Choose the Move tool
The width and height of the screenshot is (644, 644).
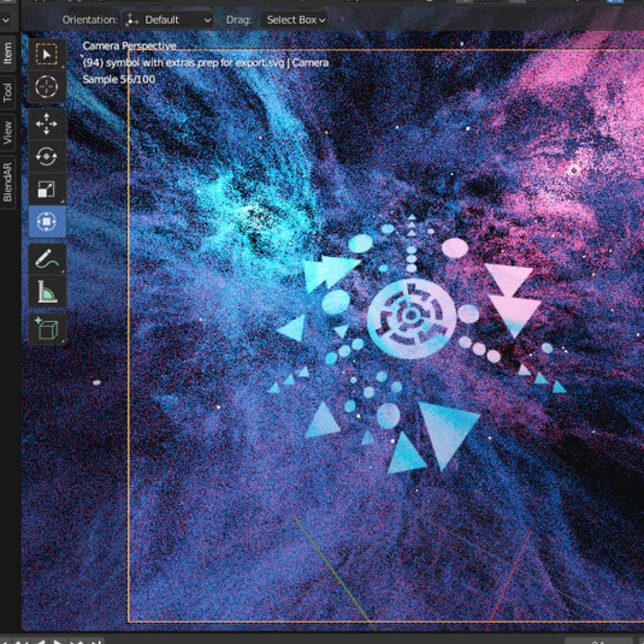point(46,124)
